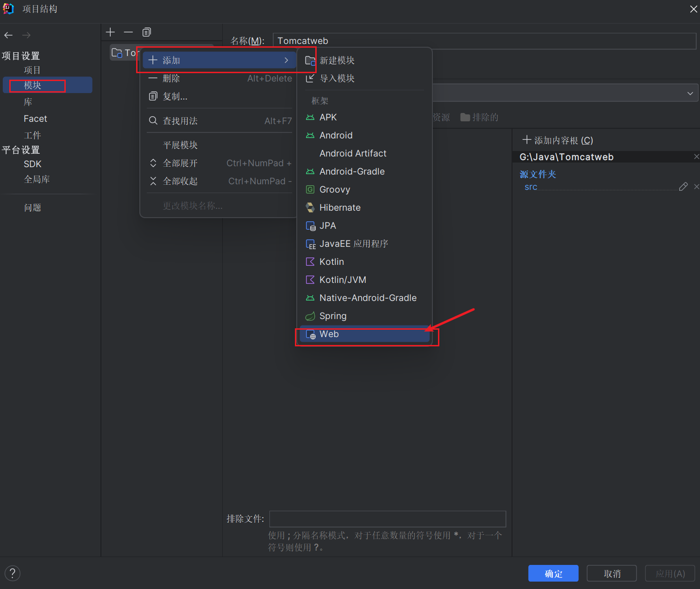The height and width of the screenshot is (589, 700).
Task: Choose Web framework in submenu
Action: coord(329,334)
